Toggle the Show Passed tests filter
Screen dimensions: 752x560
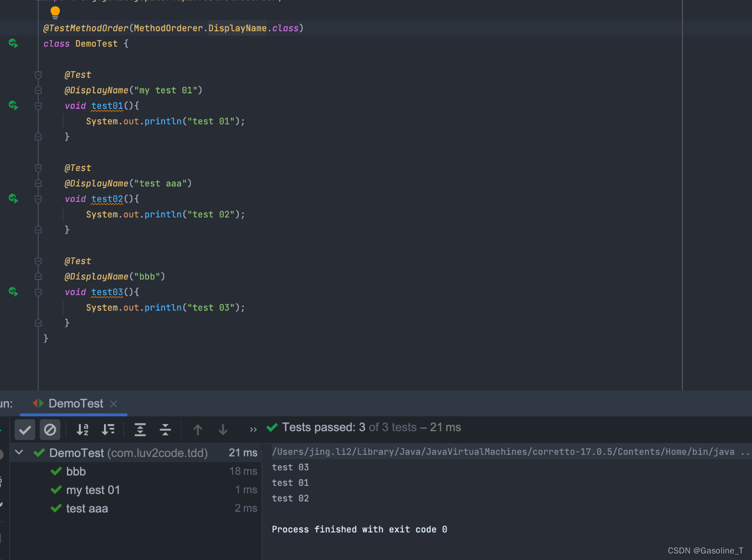tap(24, 429)
